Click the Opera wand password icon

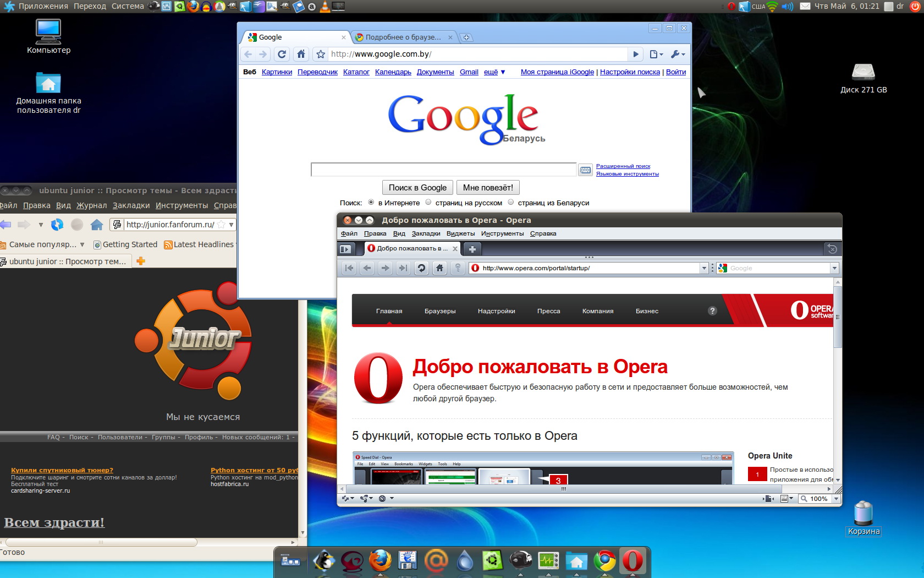[x=458, y=268]
